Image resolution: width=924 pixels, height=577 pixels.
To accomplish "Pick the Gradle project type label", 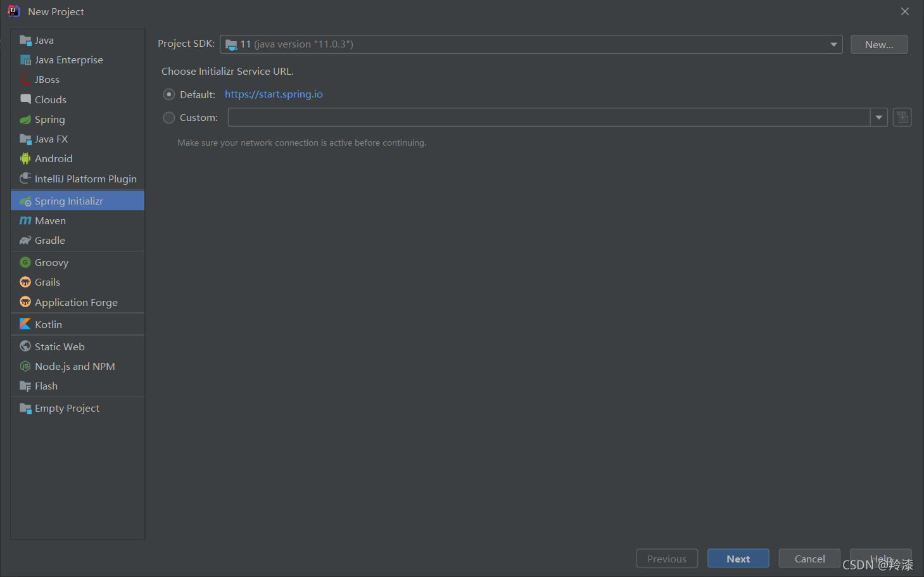I will pyautogui.click(x=50, y=240).
